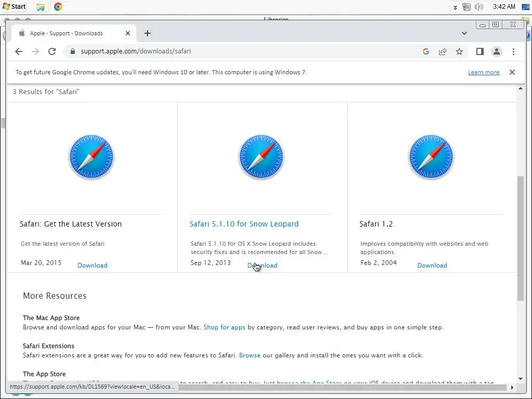Open a new browser tab
This screenshot has width=532, height=399.
pyautogui.click(x=147, y=33)
